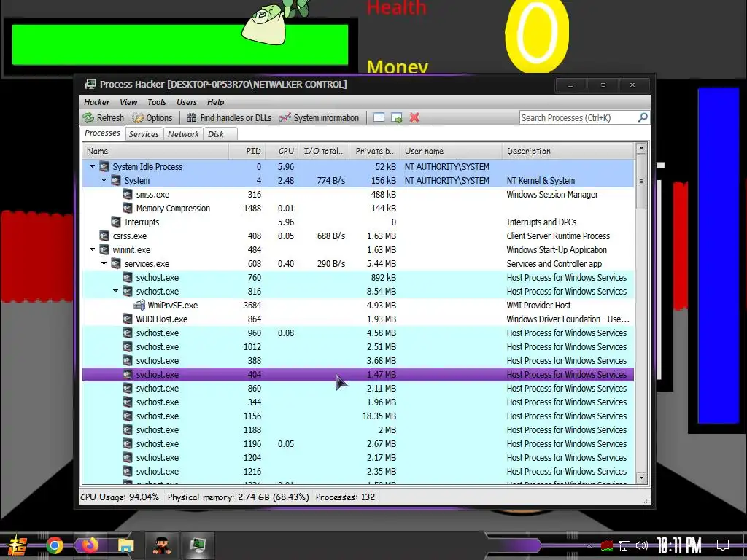Click icon of svchost.exe PID 1156
This screenshot has height=560, width=747.
pyautogui.click(x=128, y=416)
